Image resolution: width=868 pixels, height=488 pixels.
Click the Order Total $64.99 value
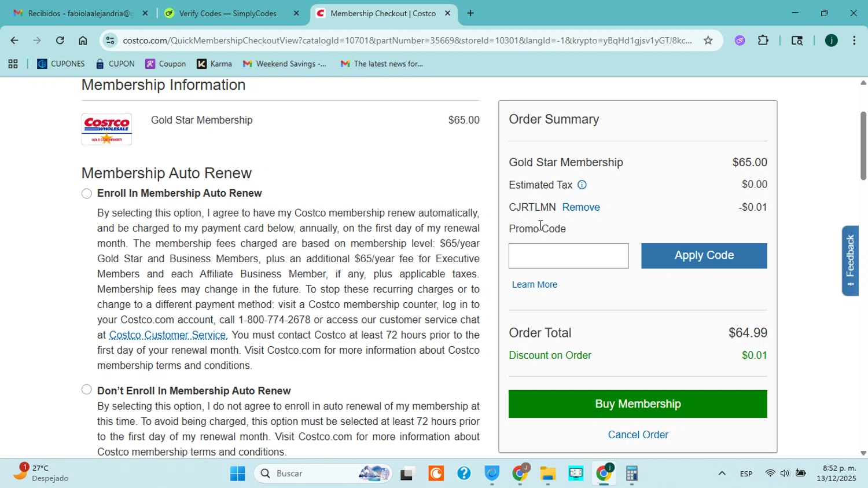748,333
